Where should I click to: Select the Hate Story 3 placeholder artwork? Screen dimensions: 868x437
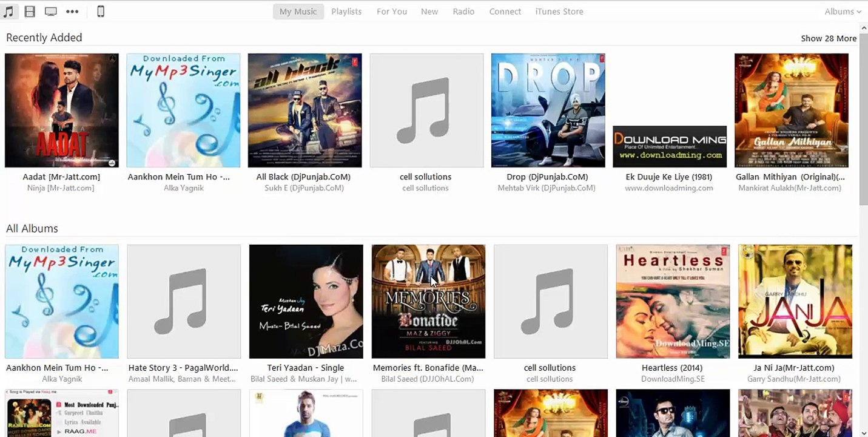pyautogui.click(x=184, y=302)
